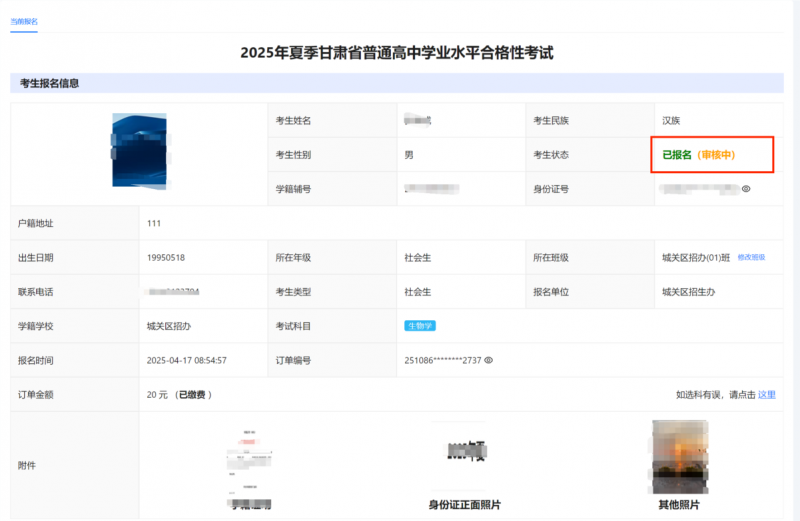Reveal the hidden ID card number
This screenshot has height=521, width=800.
(x=746, y=189)
